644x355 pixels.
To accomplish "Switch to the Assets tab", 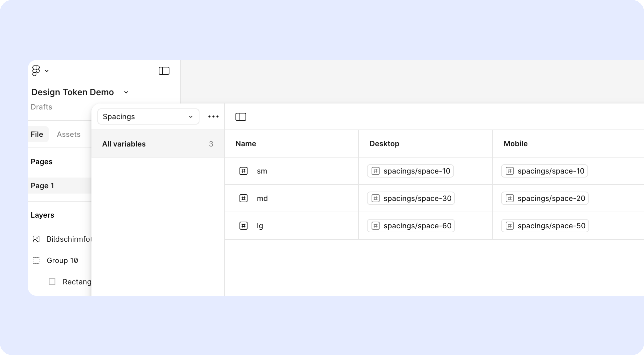I will 68,134.
